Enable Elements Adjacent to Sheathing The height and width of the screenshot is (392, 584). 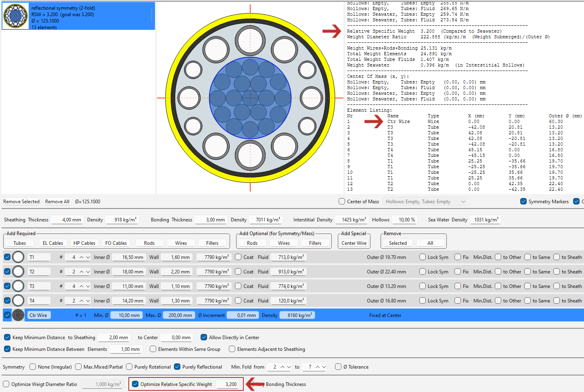click(x=232, y=349)
